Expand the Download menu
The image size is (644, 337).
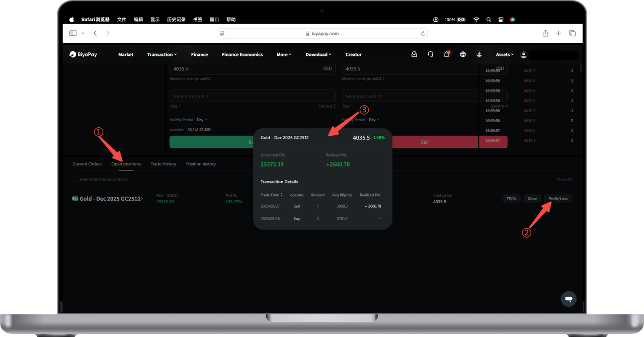pos(318,54)
